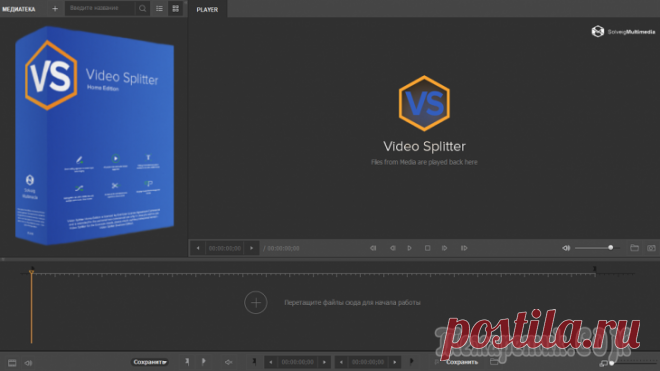
Task: Click the player current timecode field
Action: click(225, 248)
